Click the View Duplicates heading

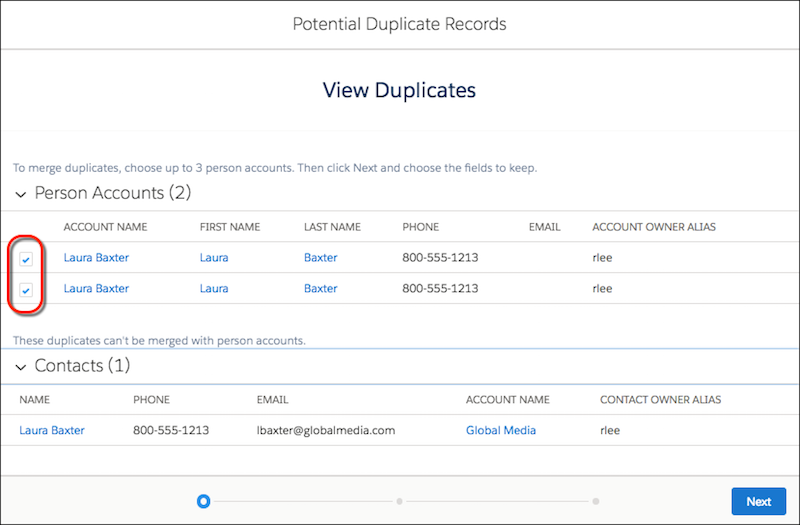coord(399,90)
